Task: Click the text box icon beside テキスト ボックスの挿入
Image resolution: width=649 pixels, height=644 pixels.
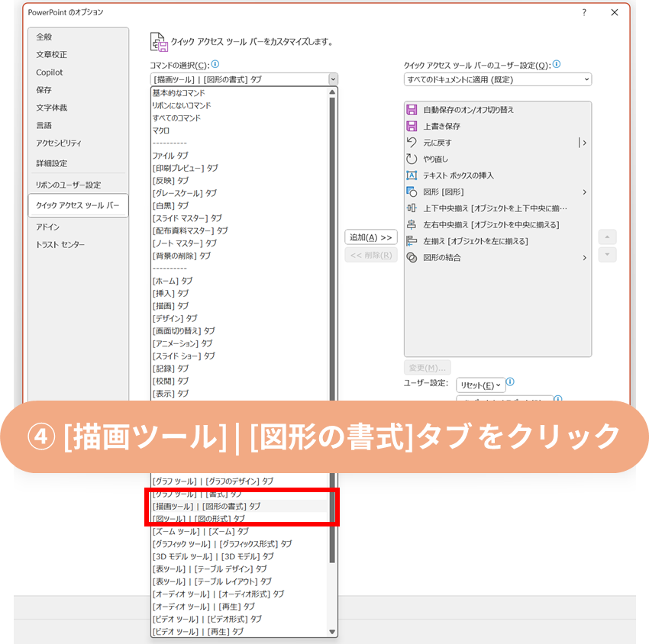Action: coord(412,175)
